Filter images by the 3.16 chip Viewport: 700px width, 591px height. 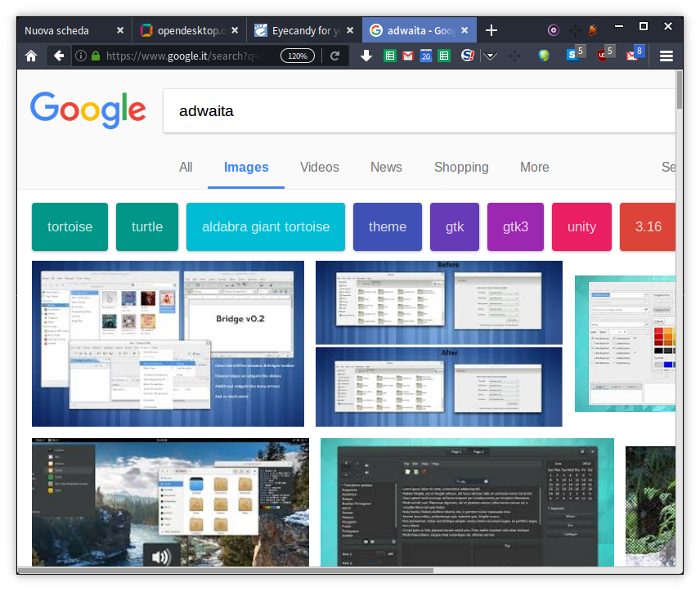pos(648,226)
